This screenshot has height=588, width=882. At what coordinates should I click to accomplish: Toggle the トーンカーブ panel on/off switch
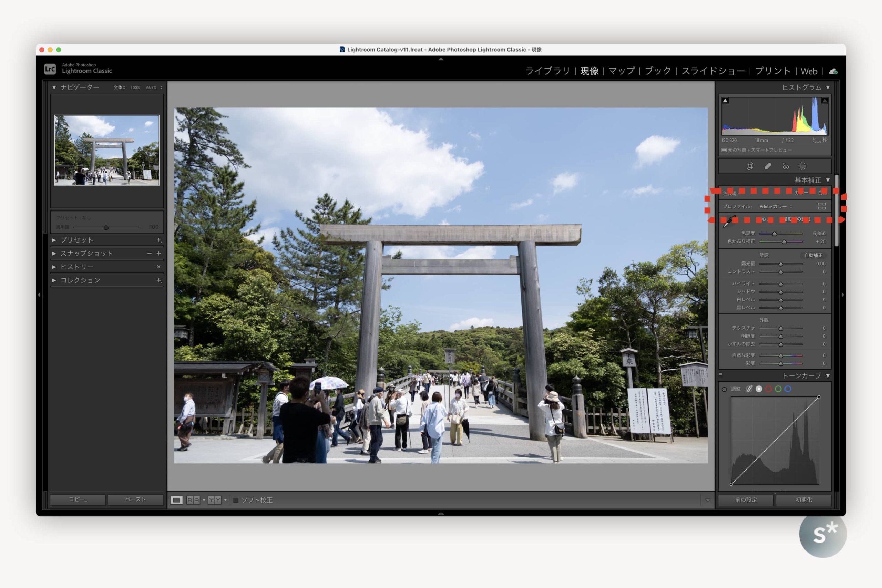pos(720,375)
